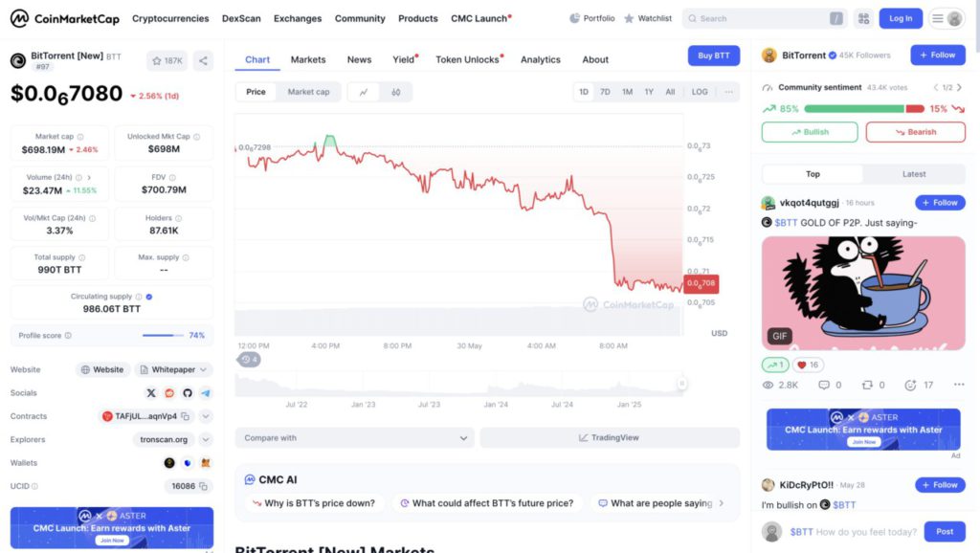The height and width of the screenshot is (553, 980).
Task: Switch chart to Market cap view
Action: click(308, 92)
